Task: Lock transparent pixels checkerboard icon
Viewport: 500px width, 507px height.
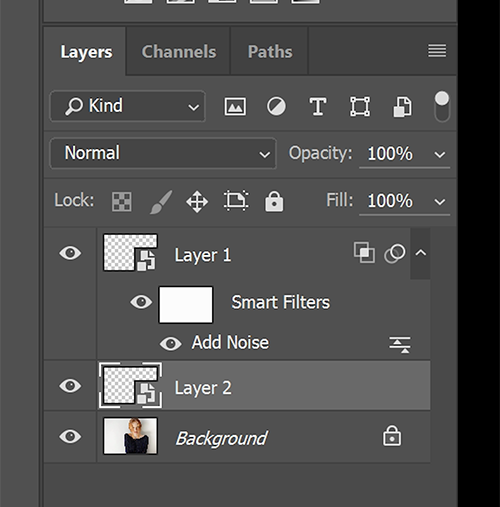Action: point(122,201)
